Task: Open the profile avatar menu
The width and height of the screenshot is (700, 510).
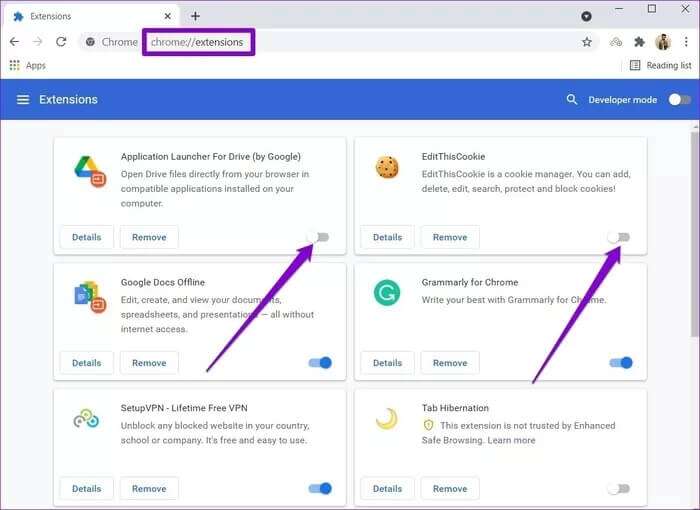Action: 663,42
